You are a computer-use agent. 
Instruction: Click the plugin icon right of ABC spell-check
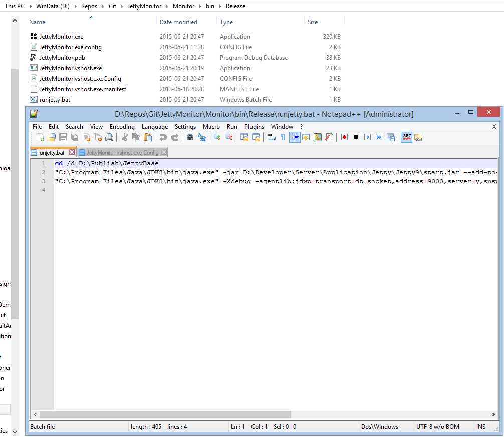pyautogui.click(x=418, y=138)
